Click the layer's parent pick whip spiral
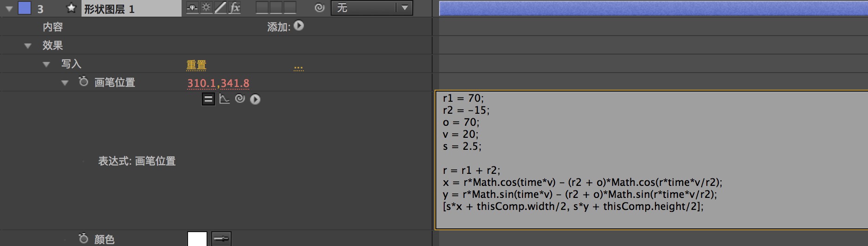This screenshot has width=868, height=246. (x=319, y=8)
